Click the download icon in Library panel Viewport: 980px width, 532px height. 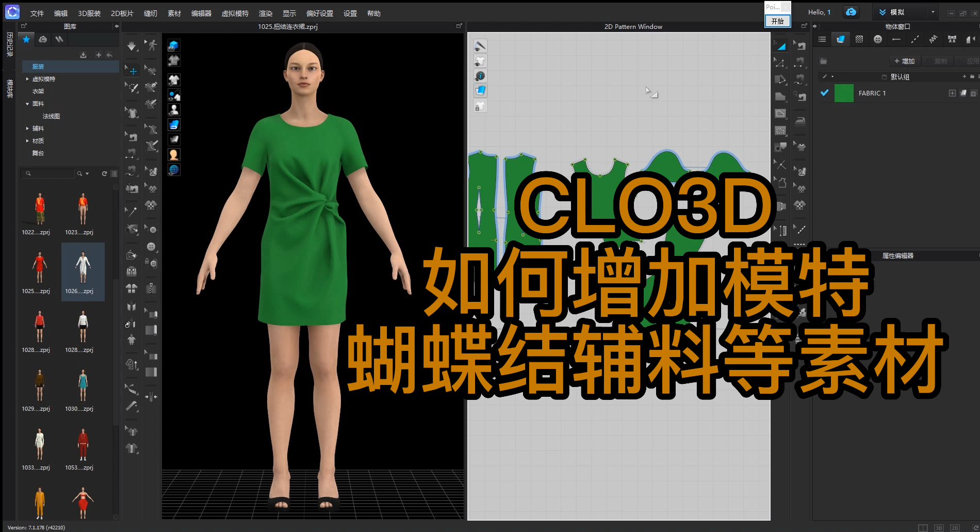83,55
